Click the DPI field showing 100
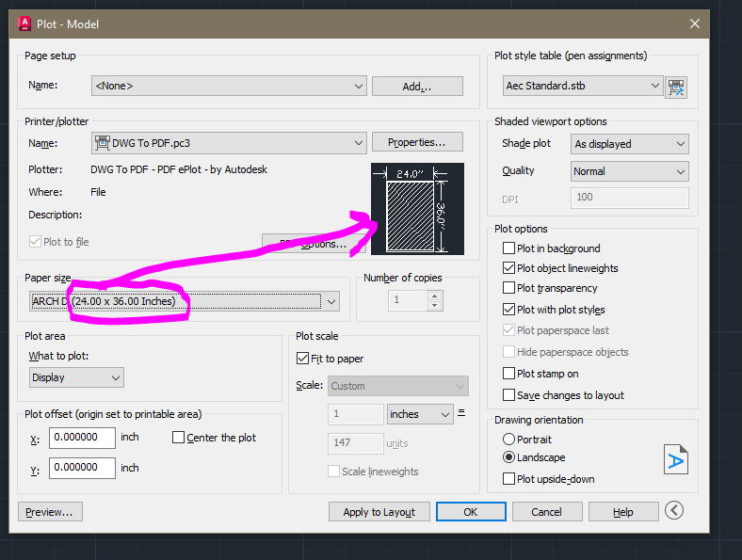 click(x=630, y=199)
